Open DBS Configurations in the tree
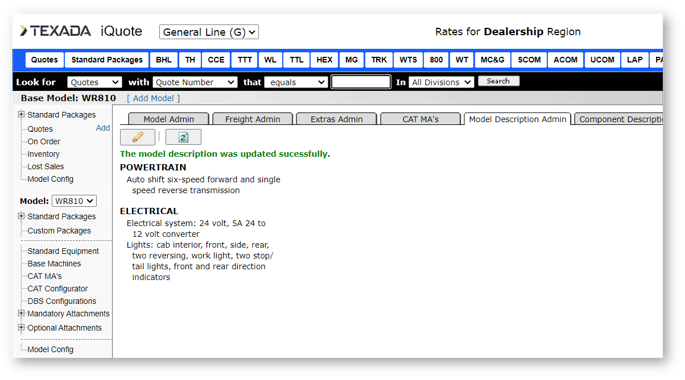Screen dimensions: 685x380 pyautogui.click(x=62, y=301)
